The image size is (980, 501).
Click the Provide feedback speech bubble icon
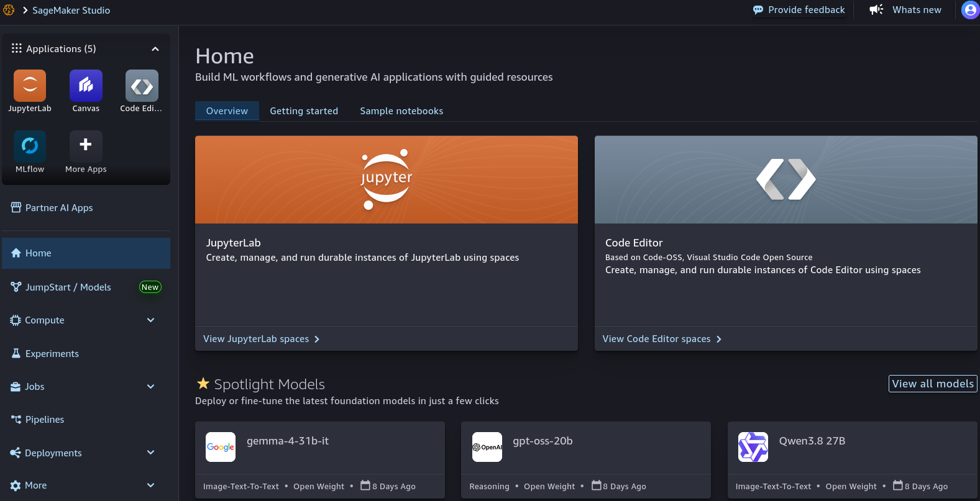[x=758, y=10]
